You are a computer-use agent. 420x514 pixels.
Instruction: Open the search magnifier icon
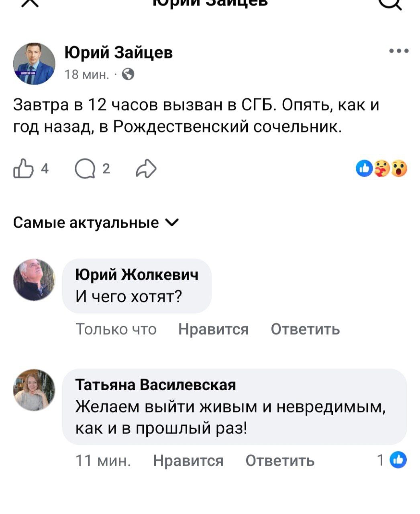pos(391,3)
